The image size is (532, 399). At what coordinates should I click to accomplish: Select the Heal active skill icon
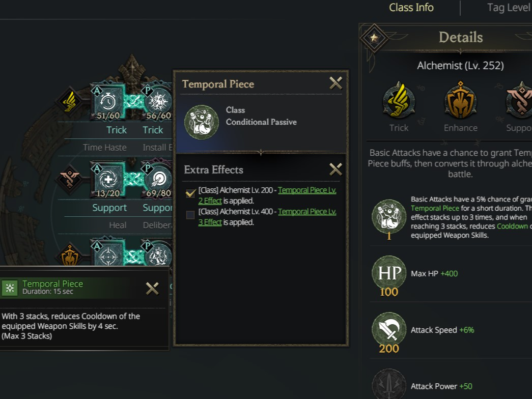(x=107, y=180)
